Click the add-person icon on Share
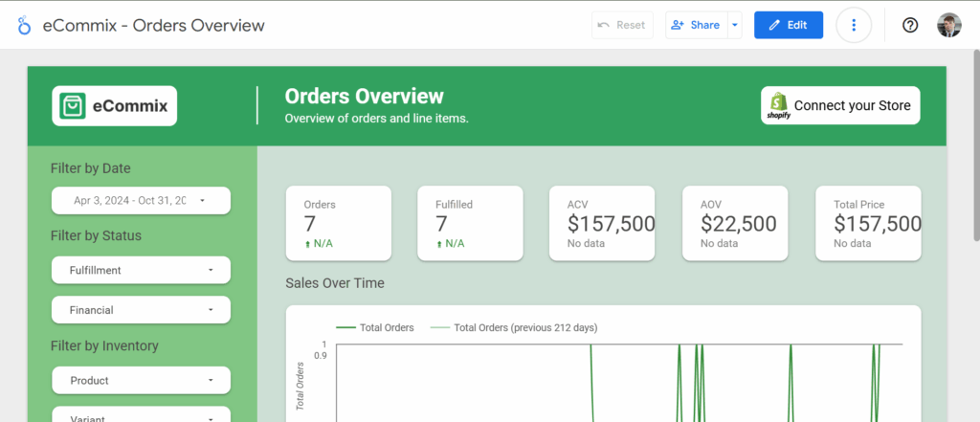The image size is (980, 422). (677, 25)
